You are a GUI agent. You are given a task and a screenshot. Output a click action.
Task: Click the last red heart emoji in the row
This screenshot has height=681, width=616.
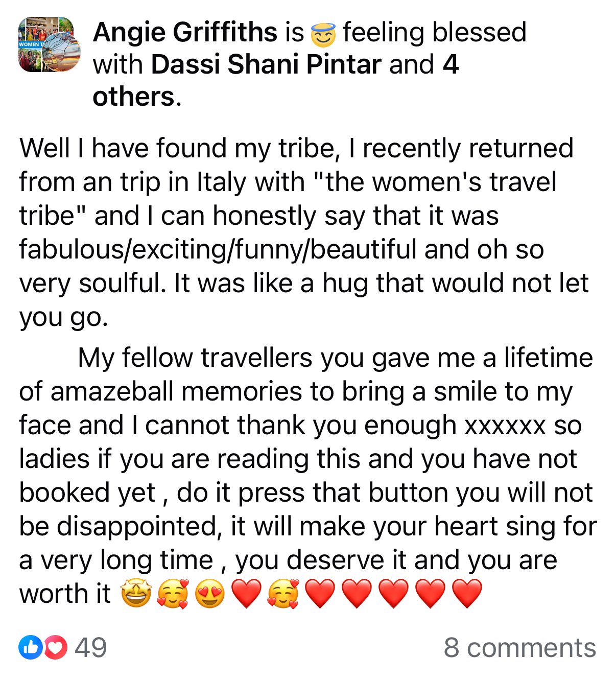pyautogui.click(x=467, y=593)
